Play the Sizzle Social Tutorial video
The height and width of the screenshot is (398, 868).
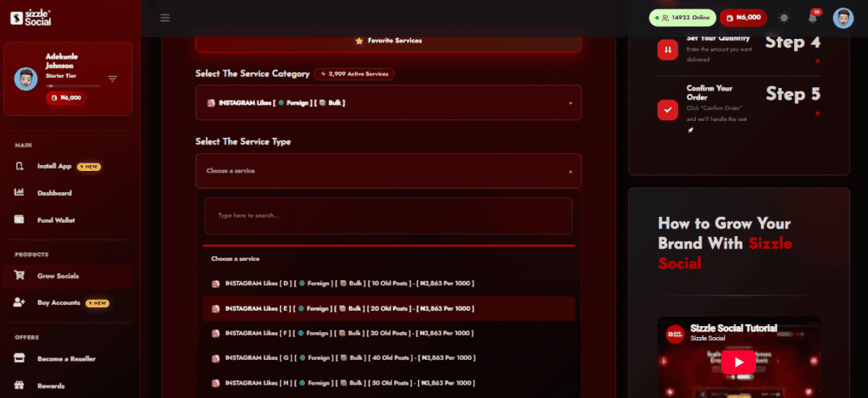738,362
